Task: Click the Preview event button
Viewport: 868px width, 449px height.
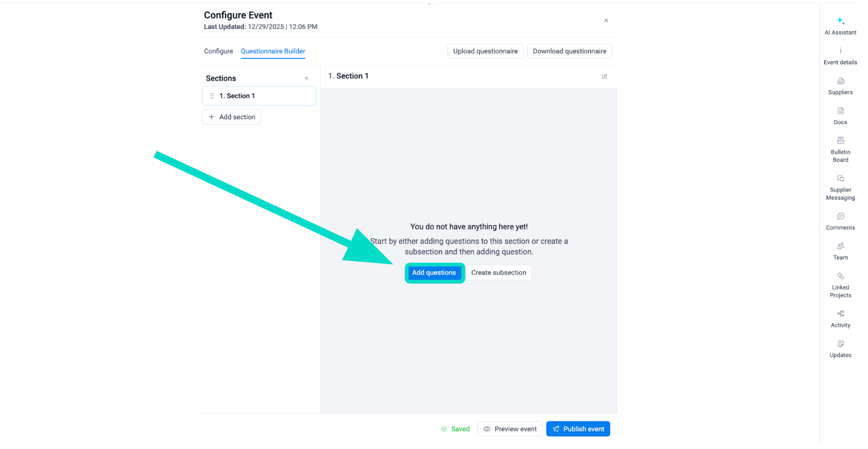Action: pos(510,429)
